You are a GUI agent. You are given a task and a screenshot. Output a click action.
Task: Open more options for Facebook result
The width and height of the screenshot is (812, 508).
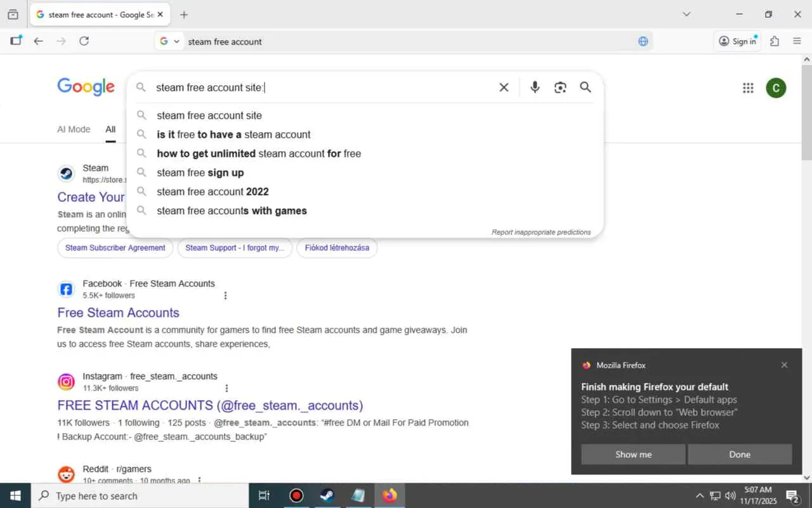coord(225,295)
